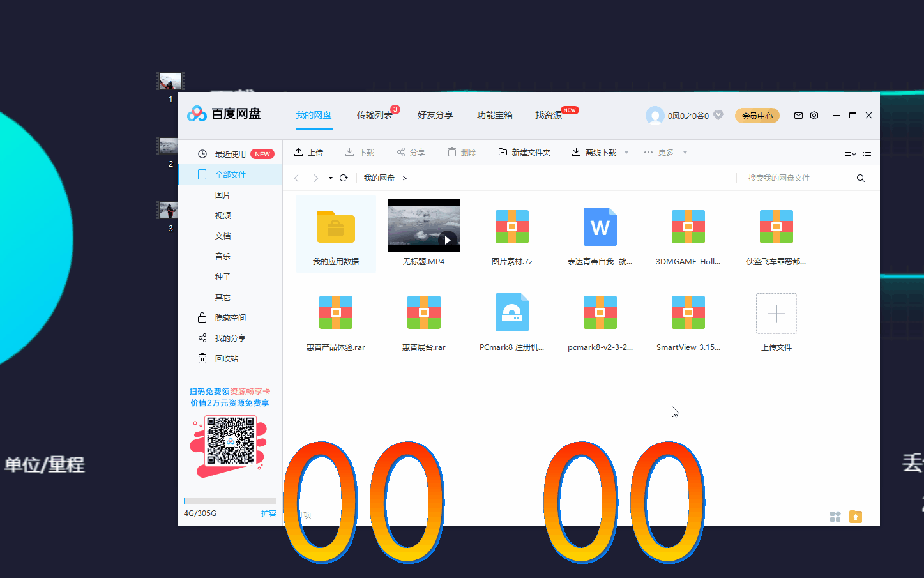Select SmartView 3.15... archive
The height and width of the screenshot is (578, 924).
coord(688,312)
